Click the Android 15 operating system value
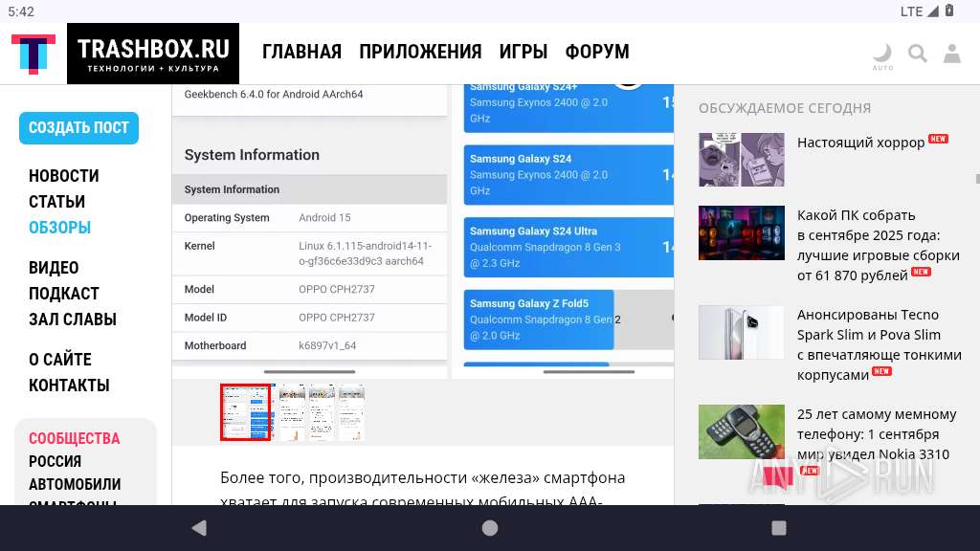Image resolution: width=980 pixels, height=551 pixels. click(x=324, y=217)
